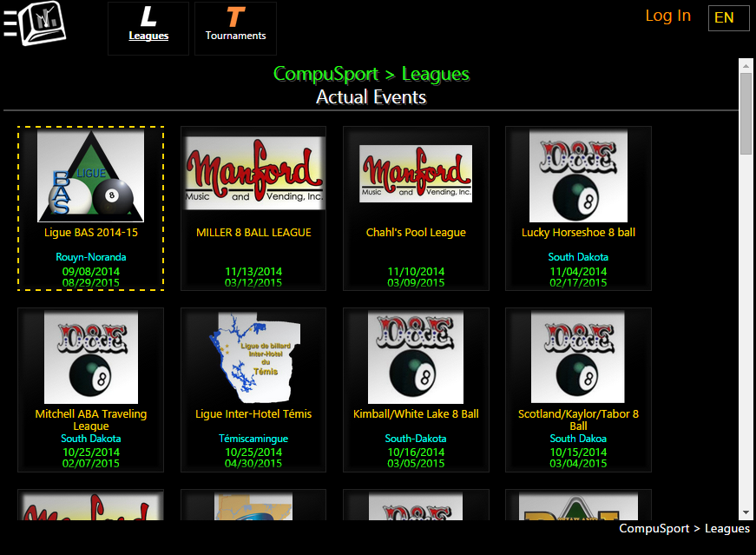The width and height of the screenshot is (756, 555).
Task: Click the South-Dakota text under Kimball/White Lake
Action: (416, 439)
